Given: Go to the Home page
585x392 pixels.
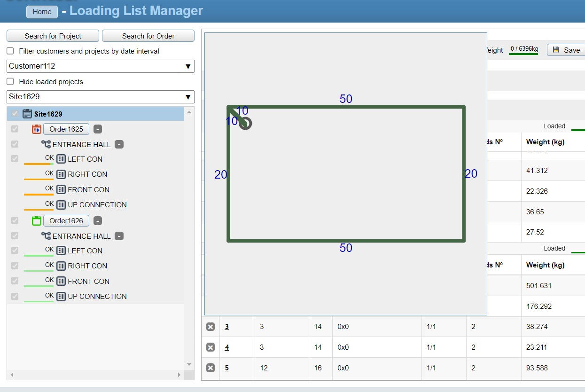Looking at the screenshot, I should pos(42,12).
